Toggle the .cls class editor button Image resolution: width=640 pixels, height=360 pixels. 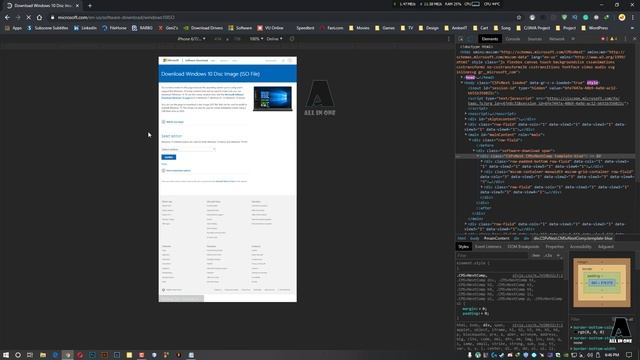point(548,256)
